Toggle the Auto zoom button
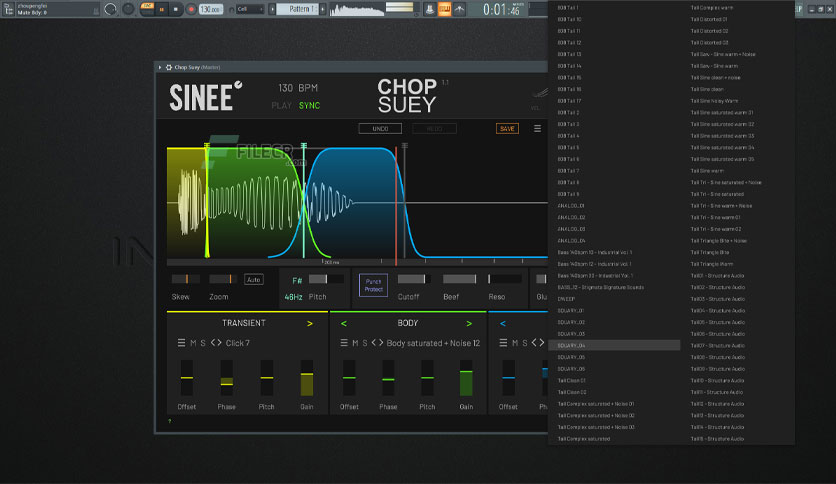The width and height of the screenshot is (836, 484). (x=253, y=279)
